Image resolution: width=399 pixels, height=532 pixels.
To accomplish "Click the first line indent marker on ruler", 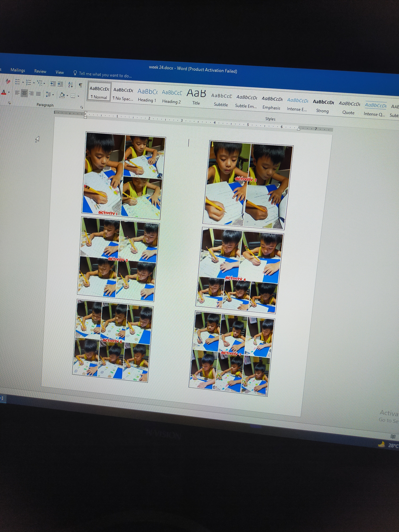I will click(x=86, y=113).
